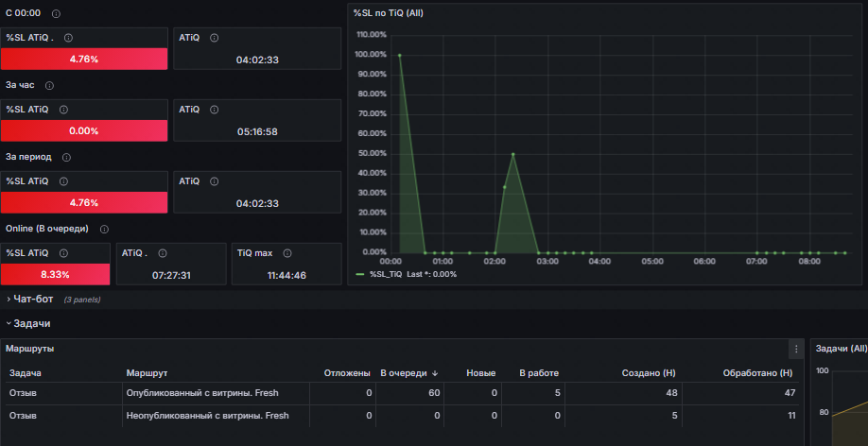The height and width of the screenshot is (446, 868).
Task: Click info icon on TiQ max panel
Action: coord(287,253)
